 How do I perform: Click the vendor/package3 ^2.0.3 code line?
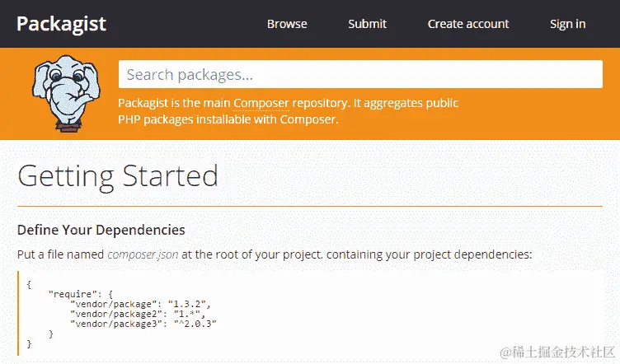(143, 324)
